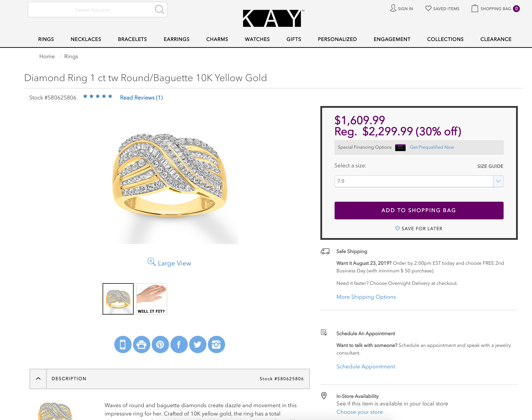This screenshot has height=420, width=532.
Task: Click in the Search Kay.com field
Action: (92, 10)
